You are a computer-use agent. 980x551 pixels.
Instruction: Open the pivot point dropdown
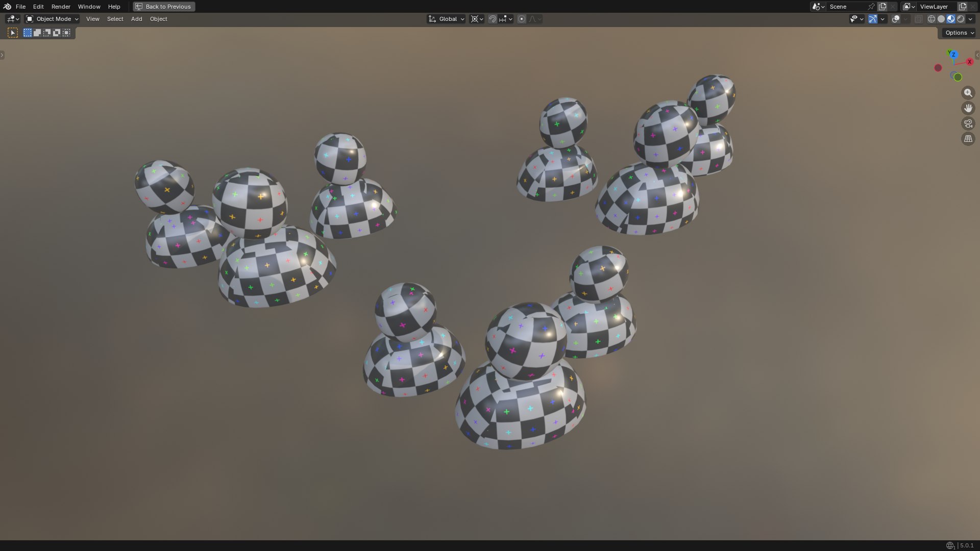coord(477,19)
